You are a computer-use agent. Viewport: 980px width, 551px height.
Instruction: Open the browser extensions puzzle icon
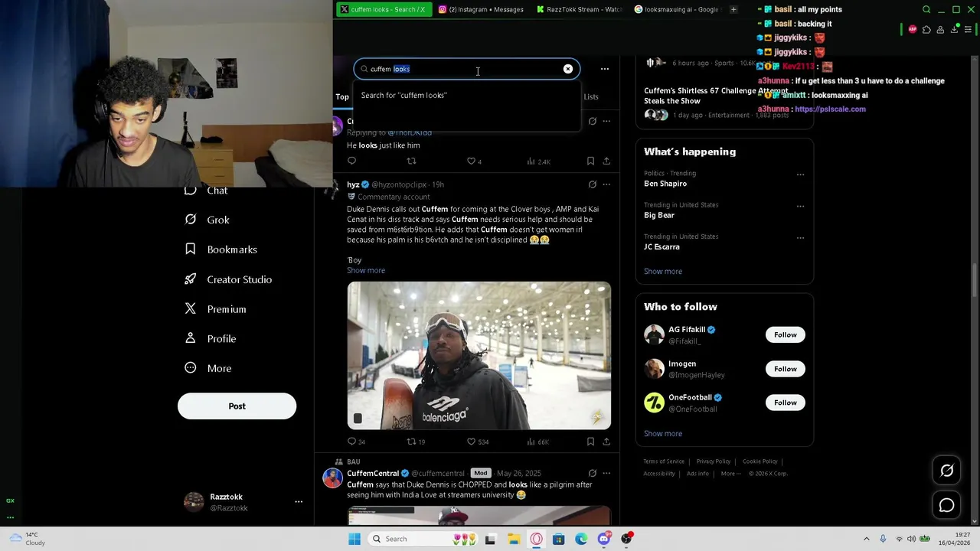[x=926, y=30]
